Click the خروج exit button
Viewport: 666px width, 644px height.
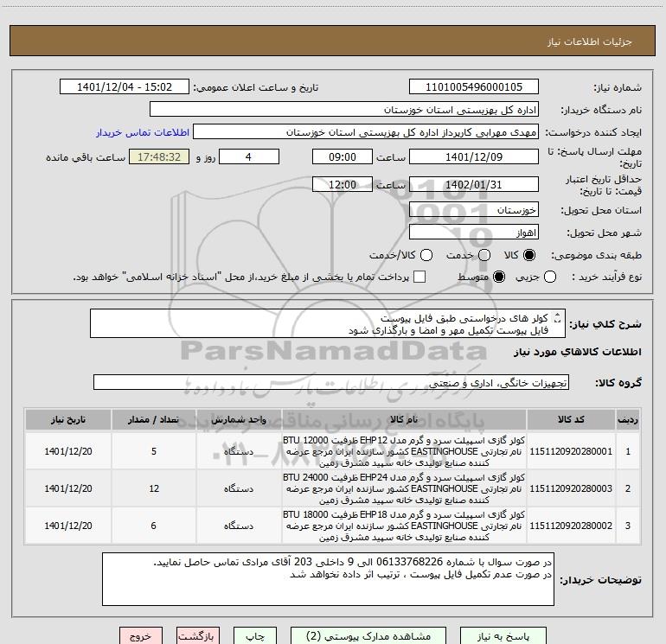click(x=141, y=636)
